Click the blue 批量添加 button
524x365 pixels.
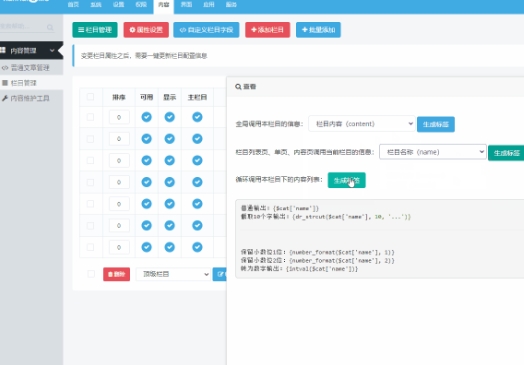click(x=318, y=30)
